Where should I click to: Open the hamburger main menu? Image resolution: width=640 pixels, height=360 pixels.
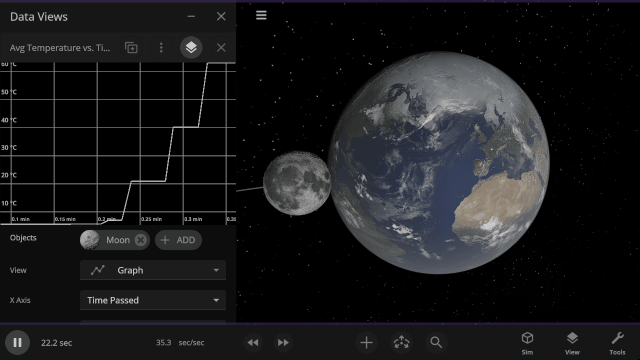(261, 15)
